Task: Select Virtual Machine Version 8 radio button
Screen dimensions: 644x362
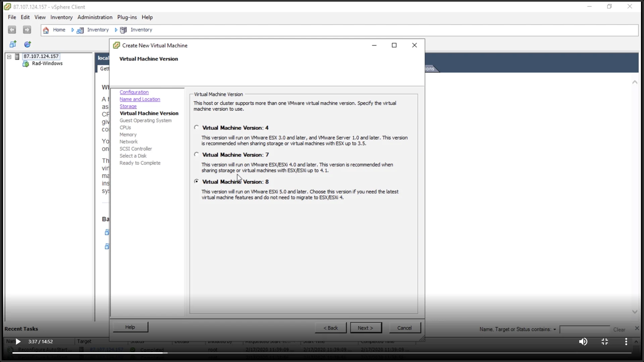Action: (196, 181)
